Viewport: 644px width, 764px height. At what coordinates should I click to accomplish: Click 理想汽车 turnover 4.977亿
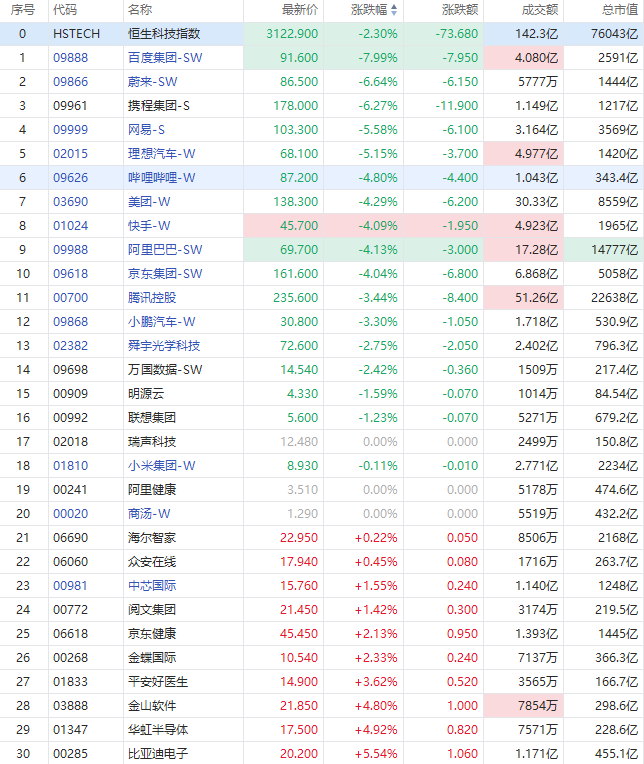[x=536, y=153]
